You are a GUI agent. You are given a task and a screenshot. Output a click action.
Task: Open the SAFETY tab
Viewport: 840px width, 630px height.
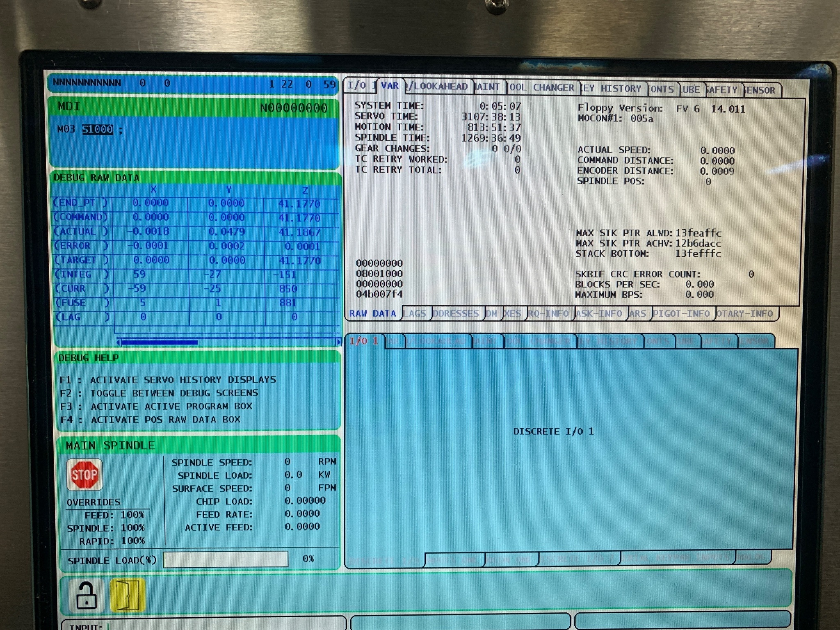pyautogui.click(x=722, y=90)
